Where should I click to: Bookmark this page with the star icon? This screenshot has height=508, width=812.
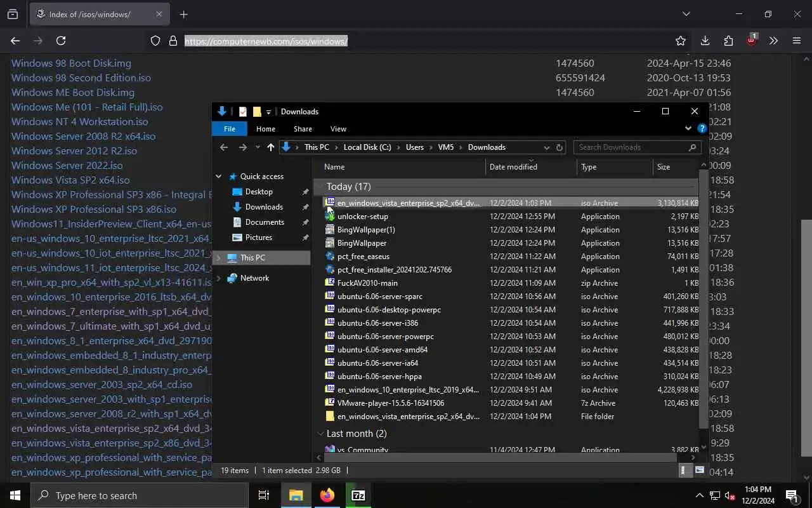pos(681,41)
